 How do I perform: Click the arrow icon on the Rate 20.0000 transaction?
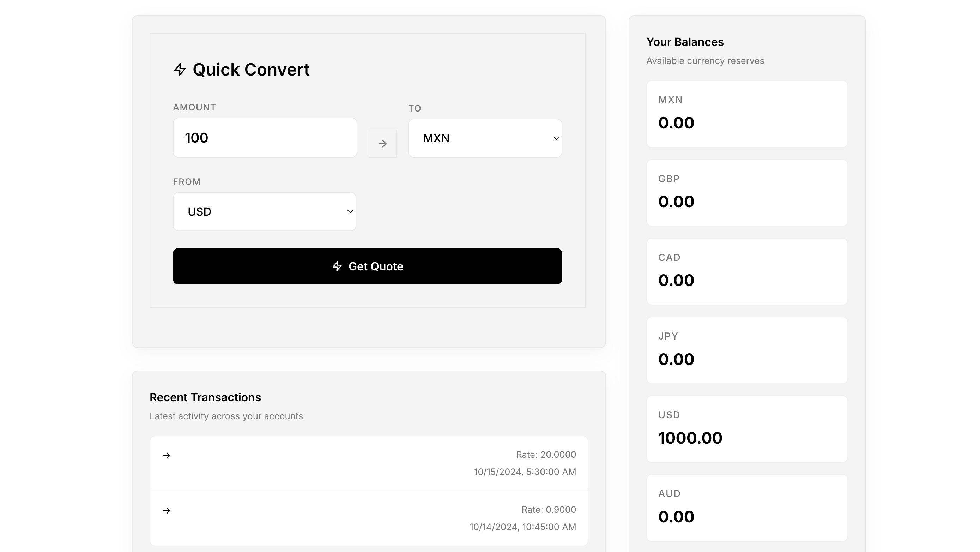tap(166, 455)
